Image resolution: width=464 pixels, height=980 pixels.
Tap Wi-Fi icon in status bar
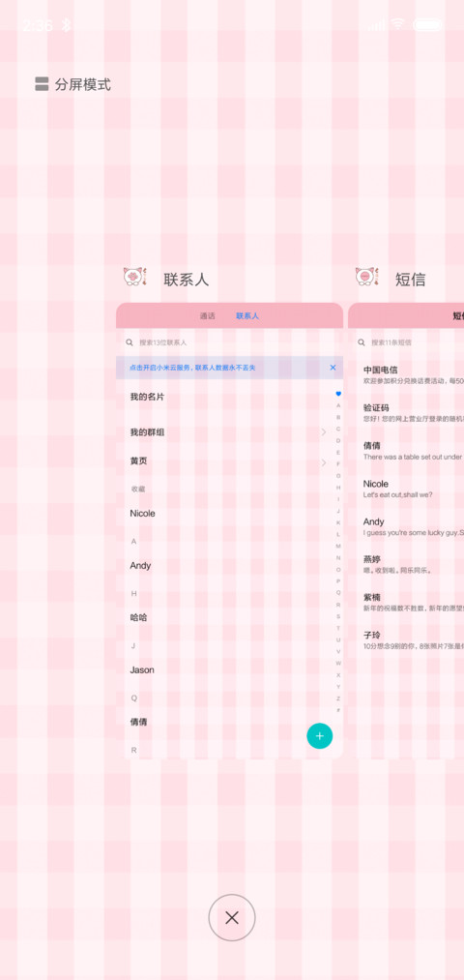point(398,24)
